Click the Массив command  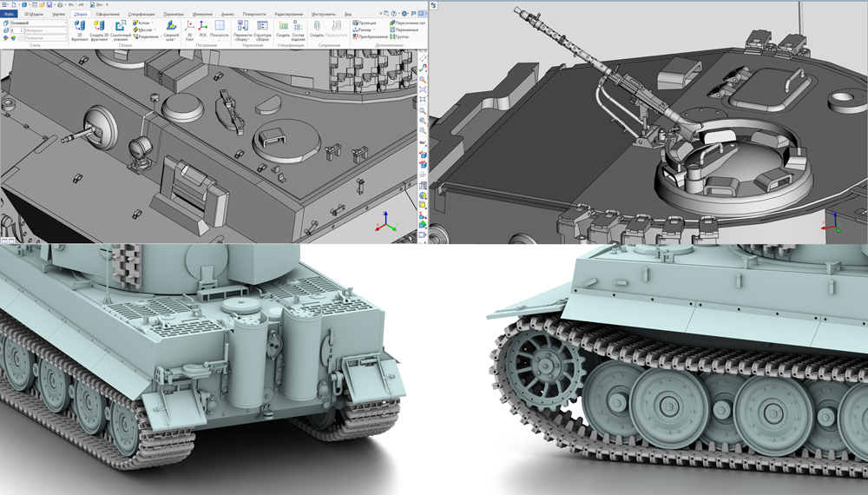click(x=144, y=30)
